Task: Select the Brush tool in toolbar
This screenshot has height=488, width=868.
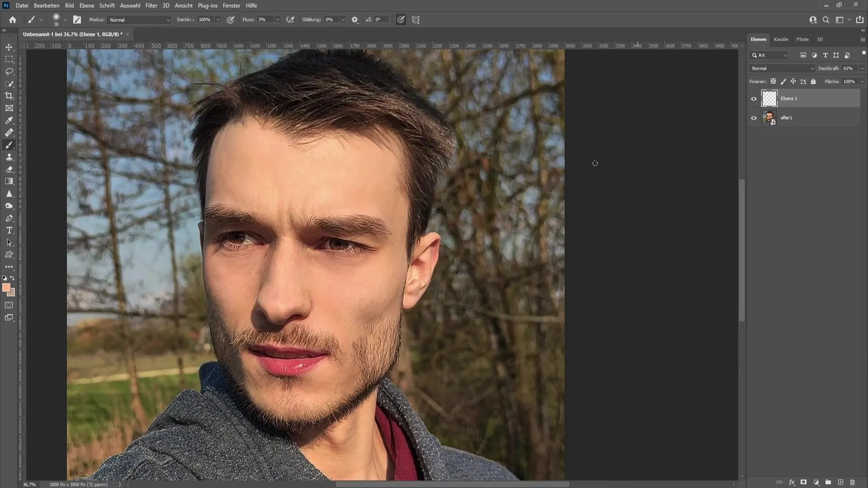Action: coord(9,145)
